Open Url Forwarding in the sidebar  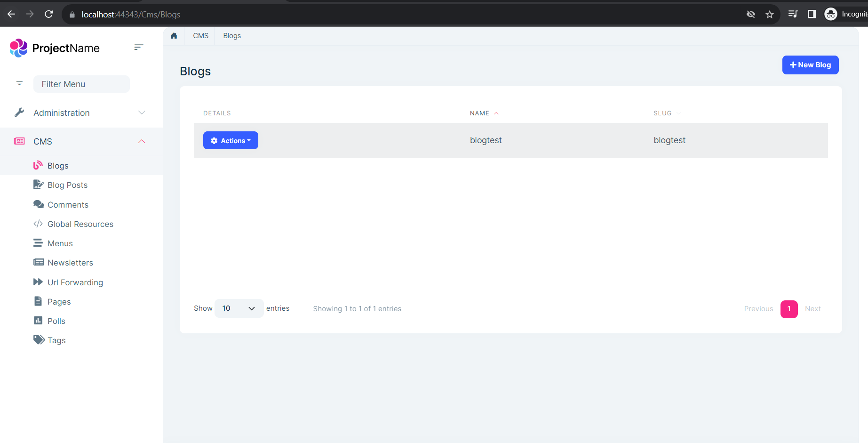tap(75, 282)
